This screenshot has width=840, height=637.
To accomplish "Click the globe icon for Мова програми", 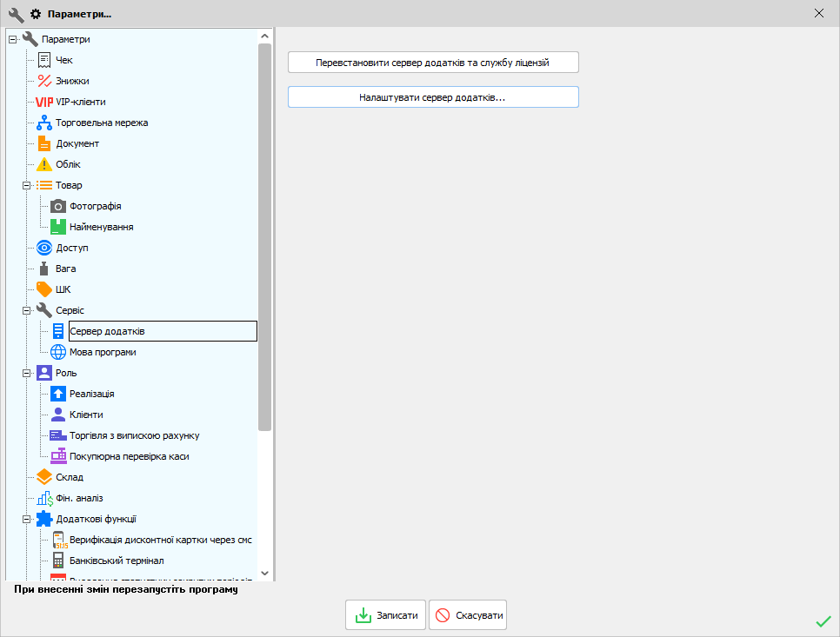I will click(58, 352).
